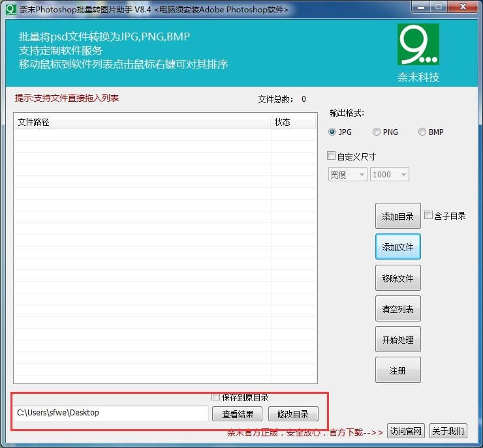Click 移除文件 button
This screenshot has height=448, width=483.
(397, 278)
